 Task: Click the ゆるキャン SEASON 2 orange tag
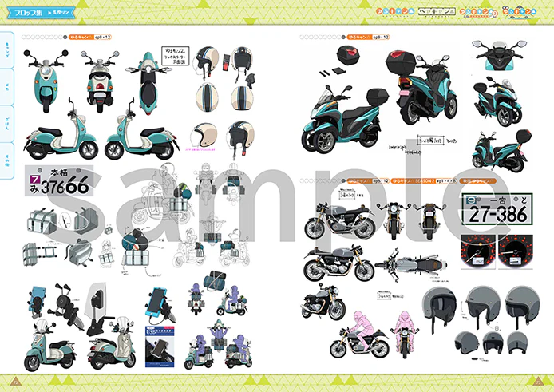pos(423,181)
